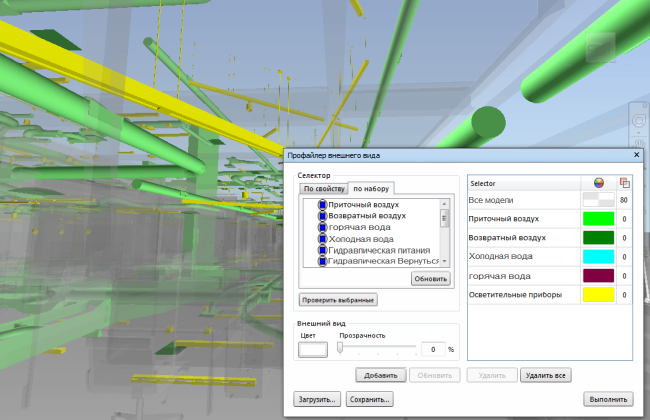The image size is (650, 420).
Task: Switch to the По свойству tab
Action: click(x=324, y=189)
